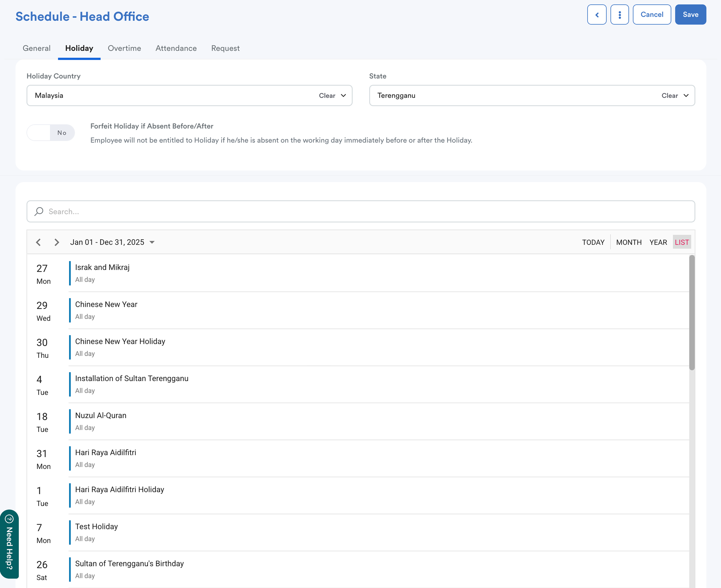Image resolution: width=721 pixels, height=588 pixels.
Task: Switch calendar to LIST view
Action: tap(681, 242)
